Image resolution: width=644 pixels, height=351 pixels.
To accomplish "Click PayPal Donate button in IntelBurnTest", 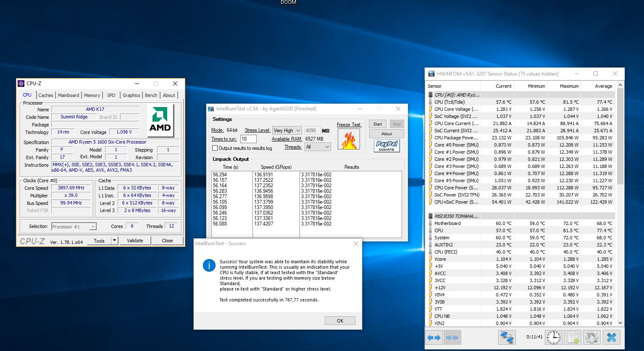I will (386, 146).
